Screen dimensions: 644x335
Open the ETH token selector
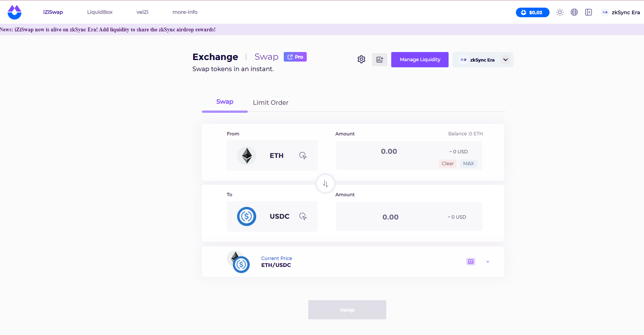(x=272, y=156)
